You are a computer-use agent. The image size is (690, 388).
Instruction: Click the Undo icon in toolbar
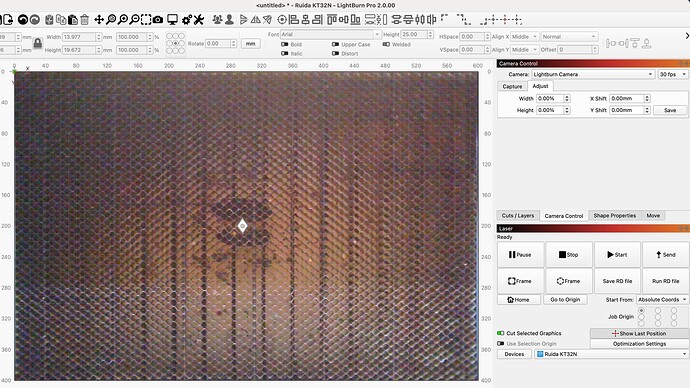22,20
